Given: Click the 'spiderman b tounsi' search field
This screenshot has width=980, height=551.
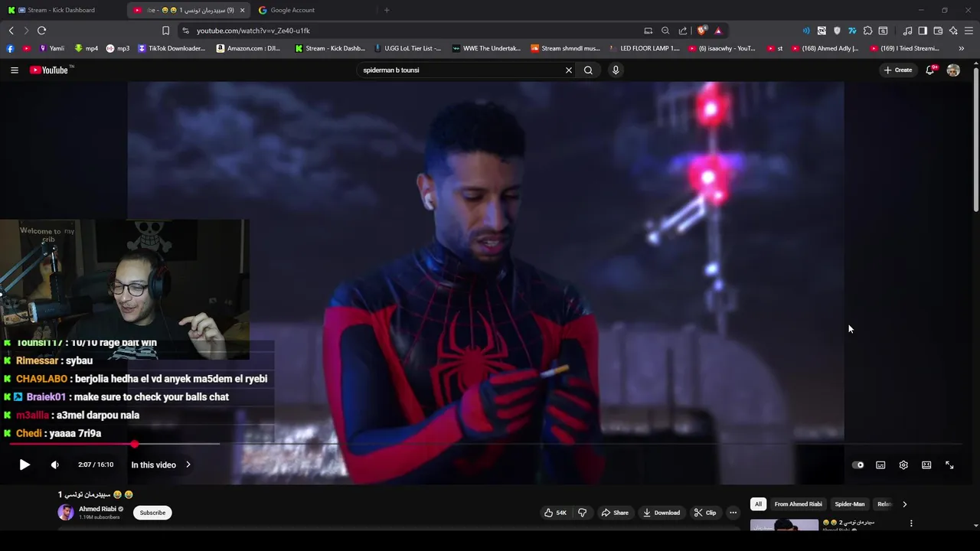Looking at the screenshot, I should [459, 70].
